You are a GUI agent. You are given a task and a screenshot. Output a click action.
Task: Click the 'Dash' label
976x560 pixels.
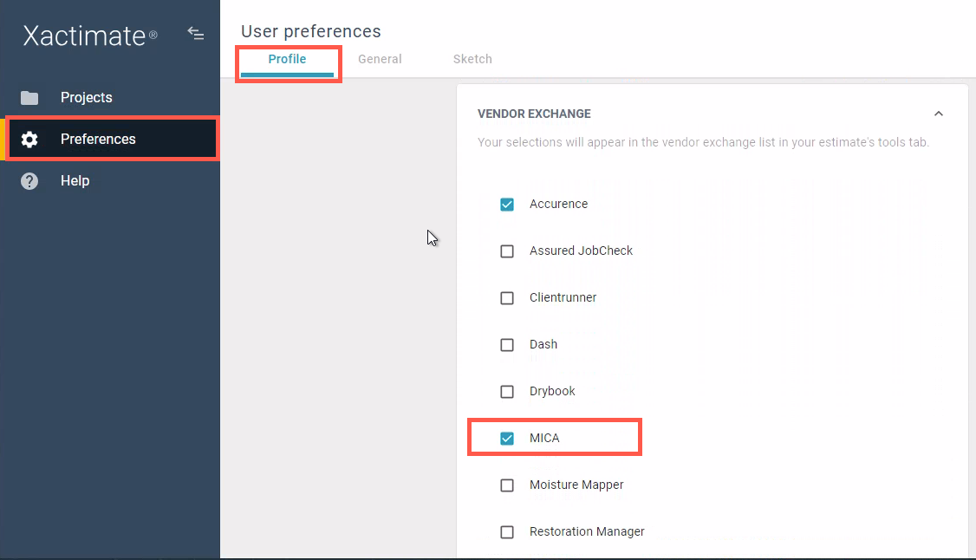click(x=543, y=344)
